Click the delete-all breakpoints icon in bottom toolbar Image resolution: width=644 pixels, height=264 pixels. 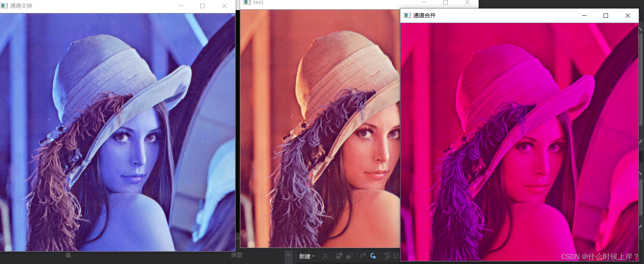tap(339, 256)
